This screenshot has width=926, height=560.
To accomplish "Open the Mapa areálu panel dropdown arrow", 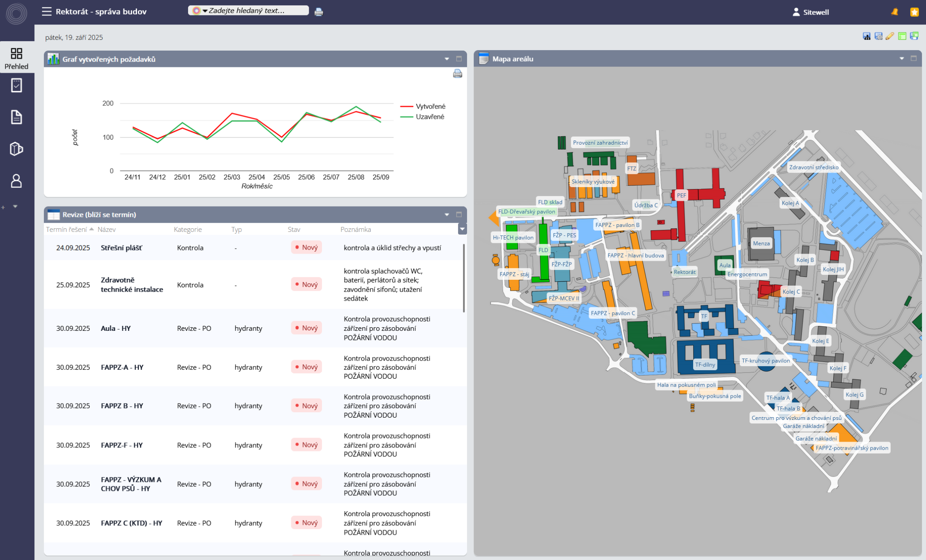I will [x=902, y=59].
